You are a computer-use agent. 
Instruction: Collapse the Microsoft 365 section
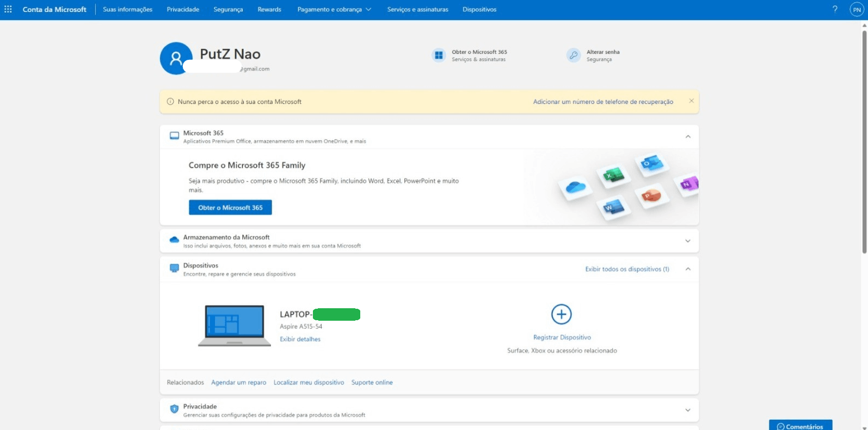[x=688, y=136]
